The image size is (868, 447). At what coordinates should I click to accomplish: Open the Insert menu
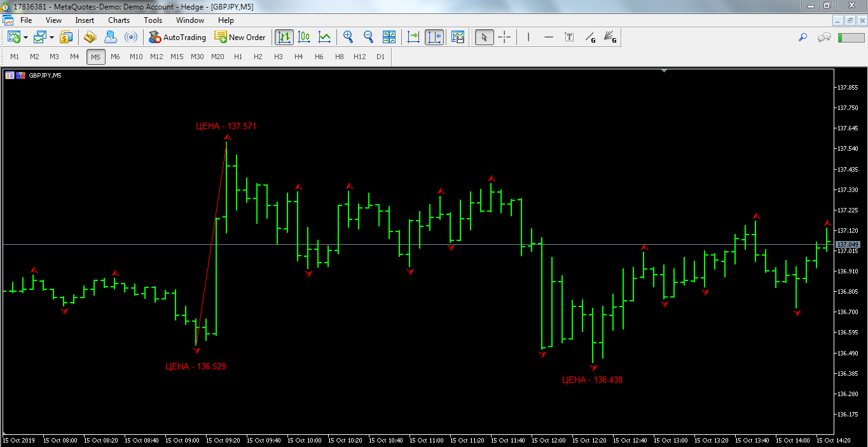pos(85,20)
